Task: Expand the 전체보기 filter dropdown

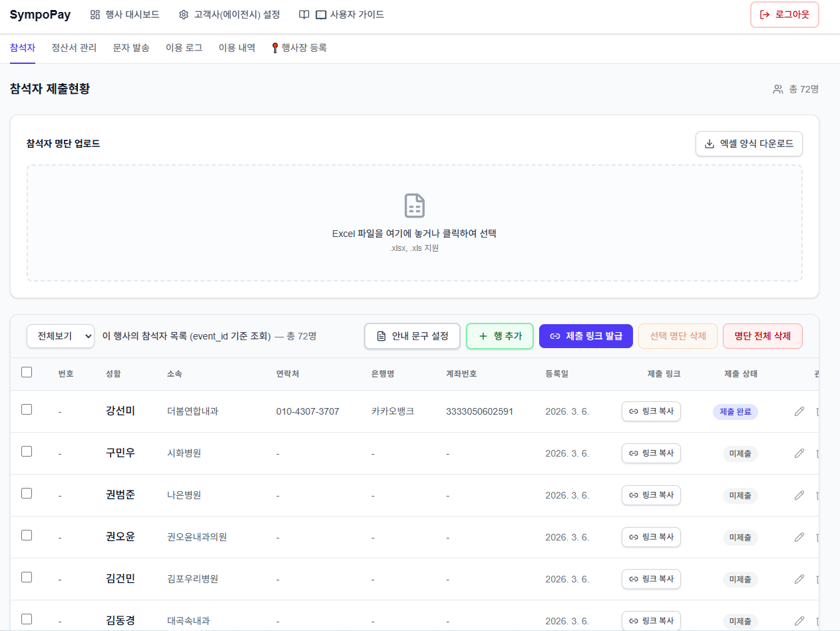Action: tap(61, 336)
